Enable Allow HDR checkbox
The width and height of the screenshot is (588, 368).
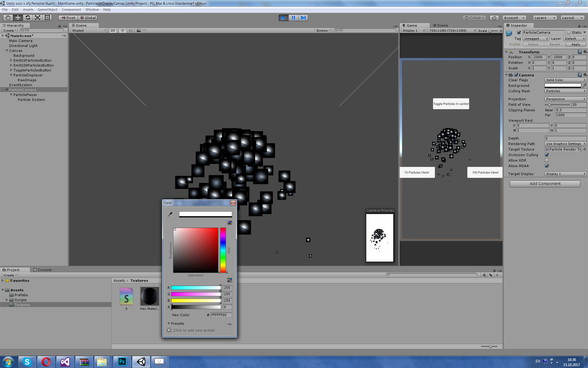tap(547, 160)
